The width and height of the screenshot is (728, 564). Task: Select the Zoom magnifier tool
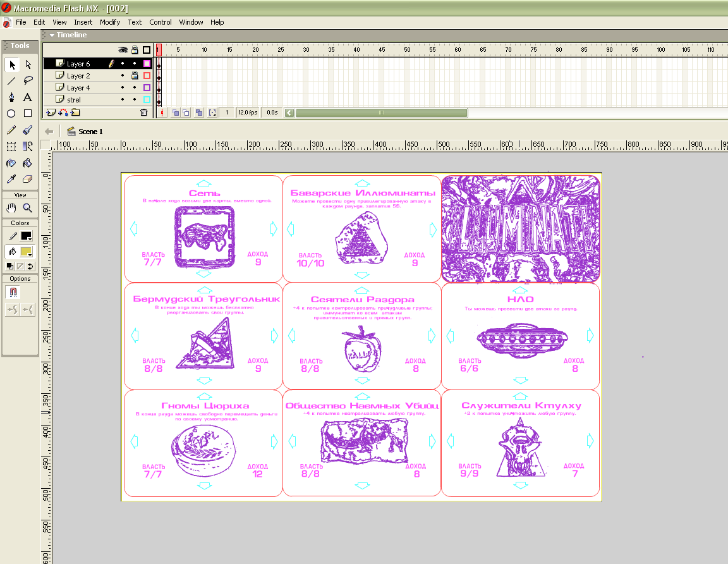[28, 207]
